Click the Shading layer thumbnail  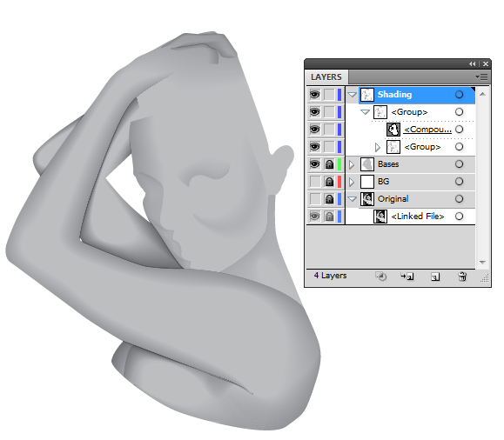pyautogui.click(x=367, y=95)
